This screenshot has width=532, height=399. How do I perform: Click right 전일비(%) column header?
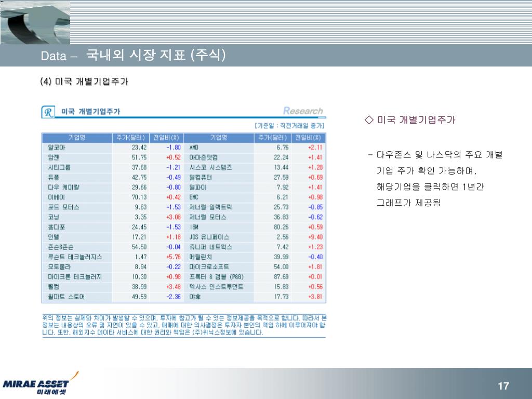[308, 138]
